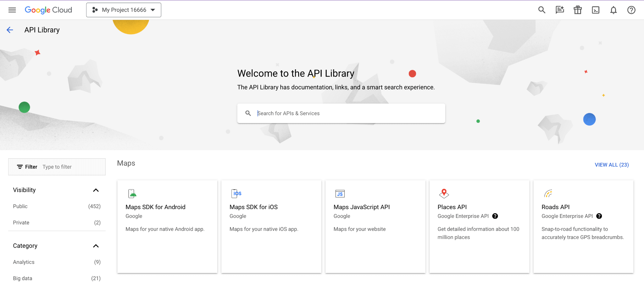Image resolution: width=644 pixels, height=290 pixels.
Task: Click the Filter list icon
Action: coord(20,167)
